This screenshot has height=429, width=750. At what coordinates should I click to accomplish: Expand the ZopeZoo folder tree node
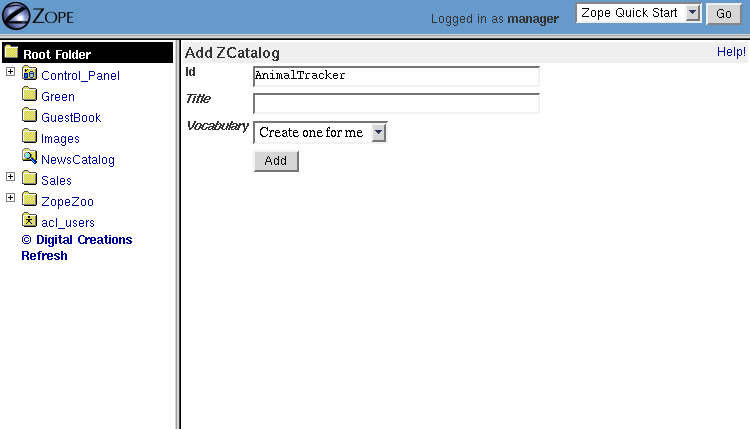10,199
